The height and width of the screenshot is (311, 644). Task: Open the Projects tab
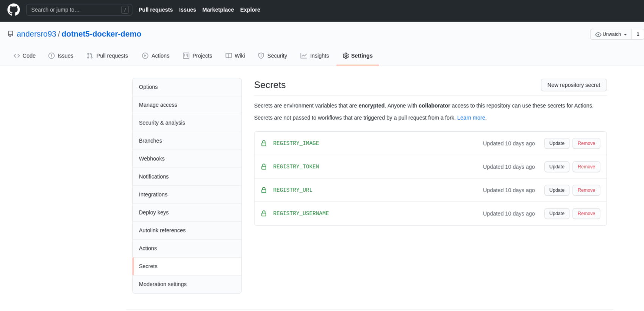197,56
